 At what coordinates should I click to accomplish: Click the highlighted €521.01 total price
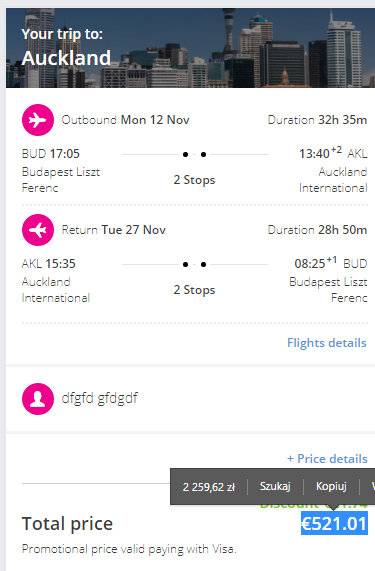334,524
